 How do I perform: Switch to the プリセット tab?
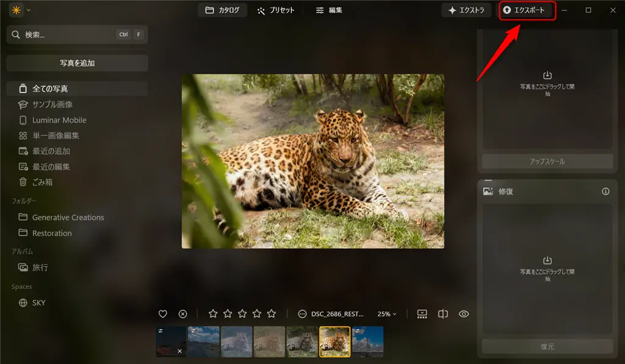tap(276, 10)
